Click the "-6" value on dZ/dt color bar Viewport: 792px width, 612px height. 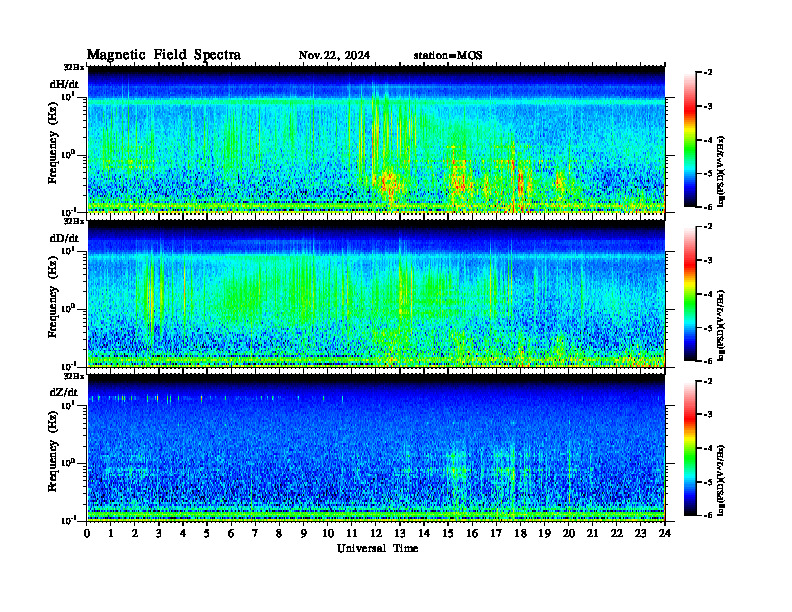708,516
